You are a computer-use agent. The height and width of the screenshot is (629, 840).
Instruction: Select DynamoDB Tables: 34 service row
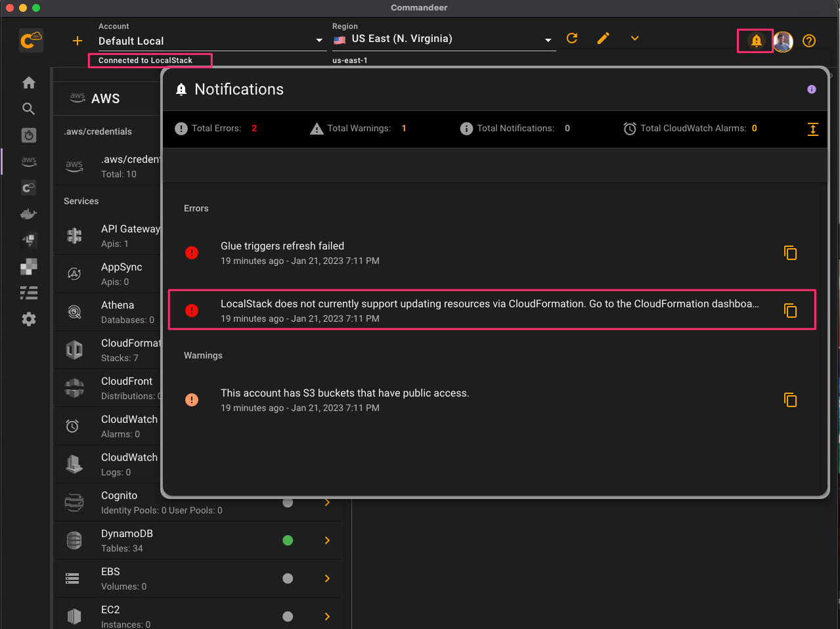coord(198,540)
